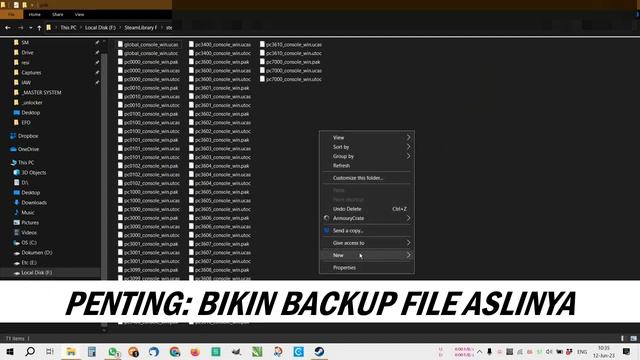Open the Captures folder in sidebar
The height and width of the screenshot is (360, 640).
pos(31,73)
